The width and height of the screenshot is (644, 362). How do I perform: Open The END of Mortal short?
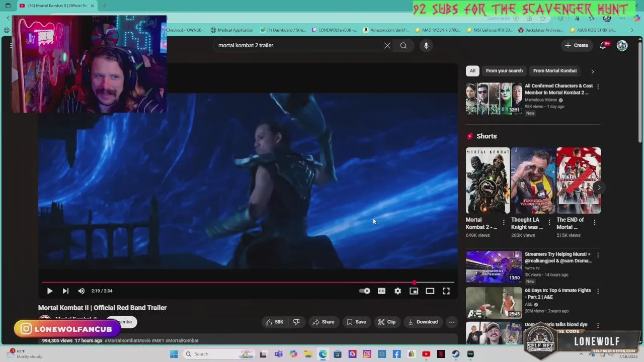(579, 180)
